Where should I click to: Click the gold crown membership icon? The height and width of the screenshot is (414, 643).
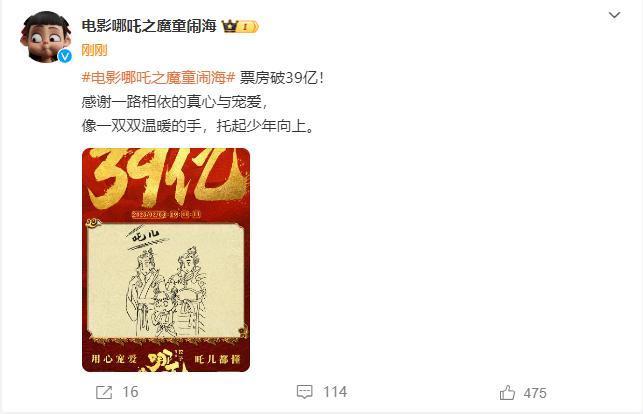coord(230,27)
